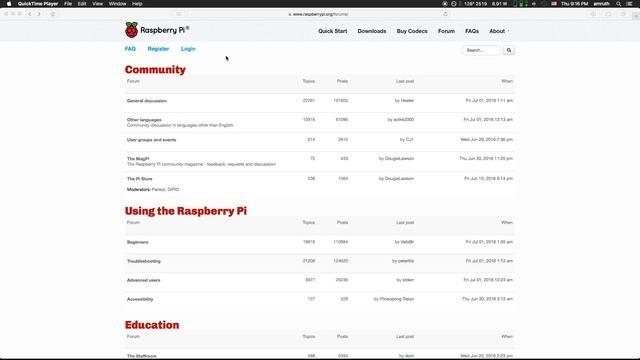Open QuickTime Player menu

(x=38, y=4)
